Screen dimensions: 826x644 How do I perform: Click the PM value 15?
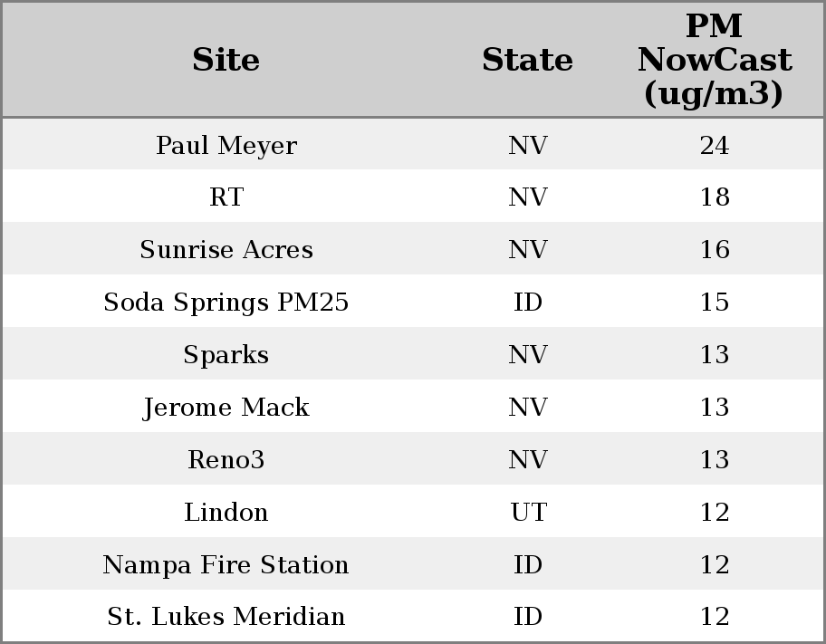click(x=714, y=303)
